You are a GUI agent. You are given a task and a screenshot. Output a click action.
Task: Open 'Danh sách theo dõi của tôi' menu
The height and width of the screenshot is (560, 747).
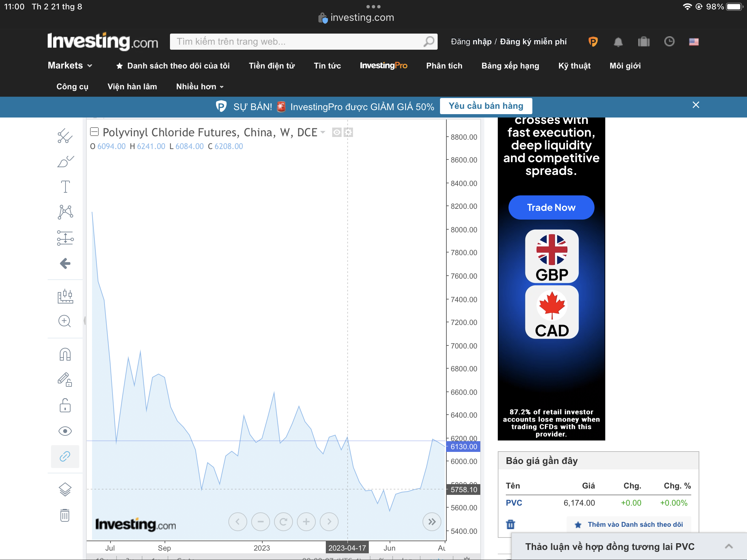click(173, 66)
